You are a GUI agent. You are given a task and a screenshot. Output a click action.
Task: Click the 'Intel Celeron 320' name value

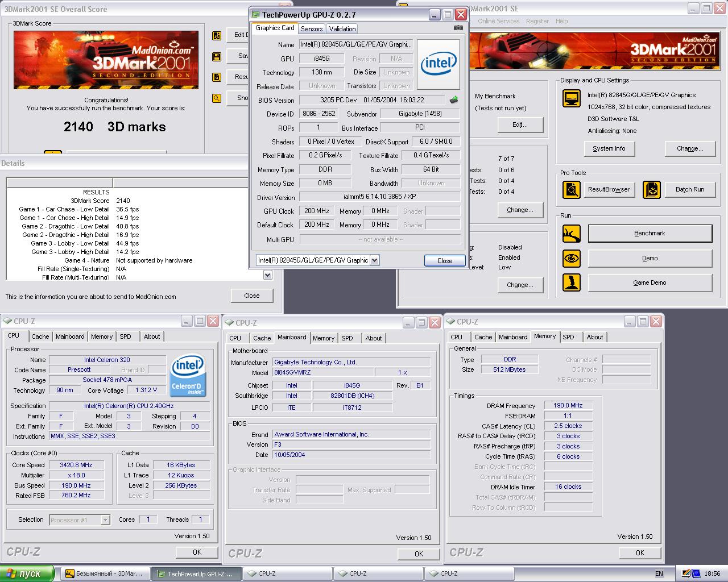coord(107,360)
